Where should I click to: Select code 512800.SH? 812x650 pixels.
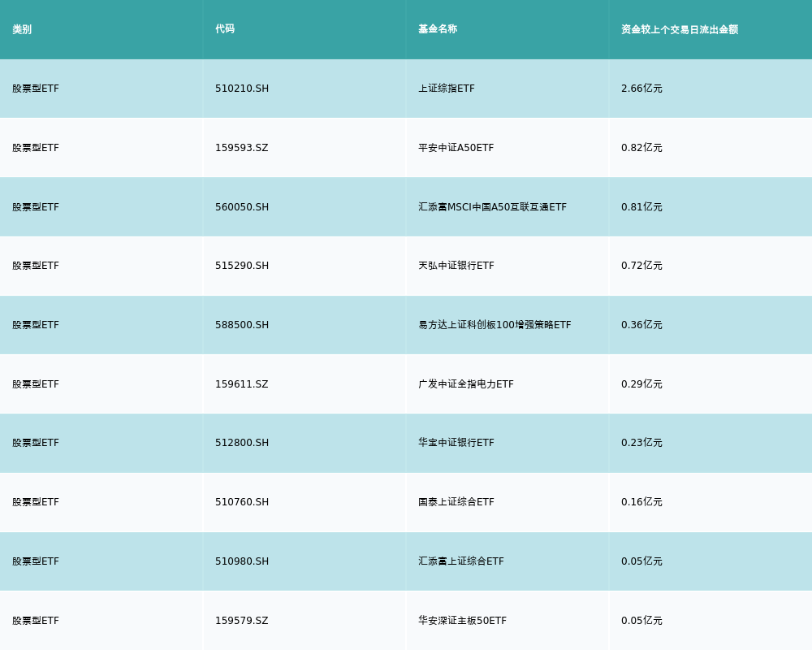pyautogui.click(x=242, y=443)
